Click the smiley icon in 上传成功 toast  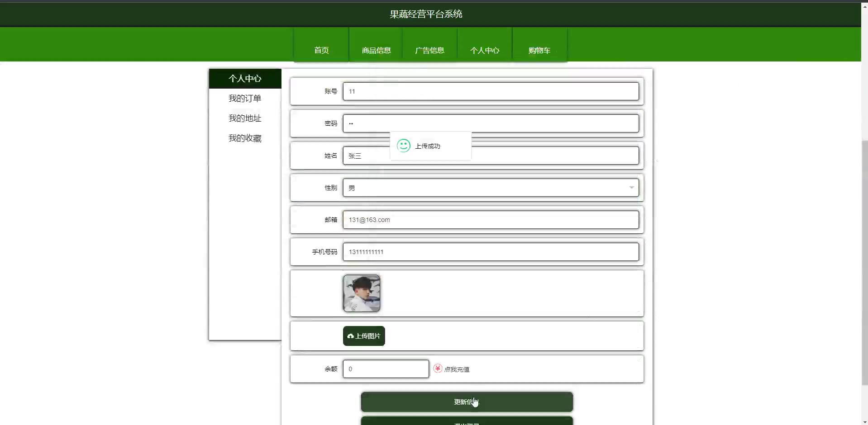click(404, 146)
